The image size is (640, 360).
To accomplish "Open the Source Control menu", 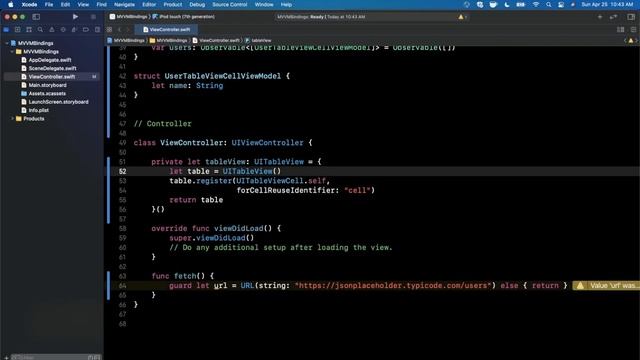I will [x=229, y=4].
